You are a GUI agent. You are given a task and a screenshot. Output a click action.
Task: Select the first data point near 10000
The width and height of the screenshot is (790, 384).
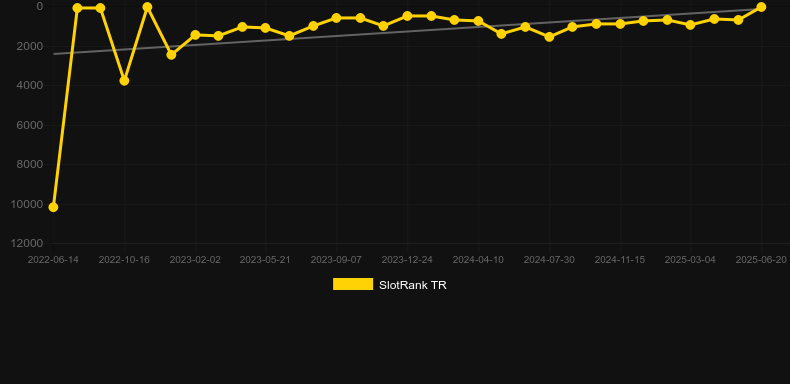pyautogui.click(x=53, y=207)
